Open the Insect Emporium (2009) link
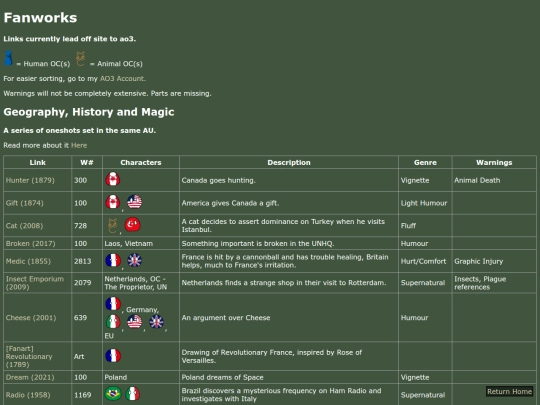540x405 pixels. coord(35,283)
